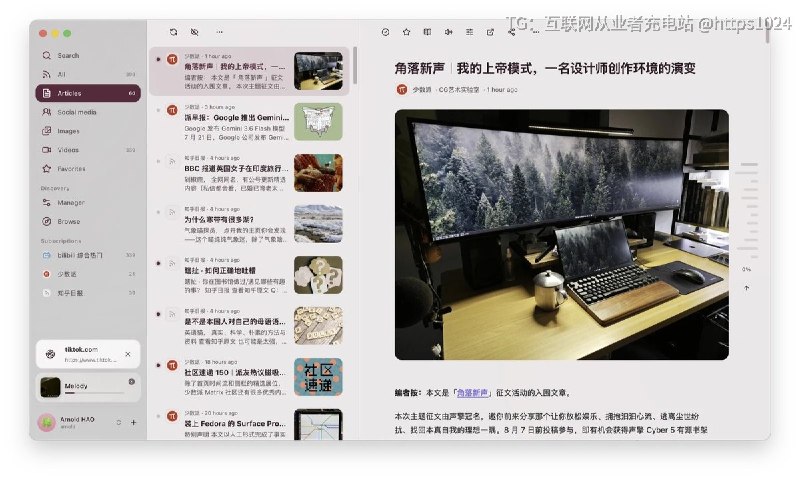Click the Melody album artwork
The height and width of the screenshot is (479, 800).
(x=51, y=387)
